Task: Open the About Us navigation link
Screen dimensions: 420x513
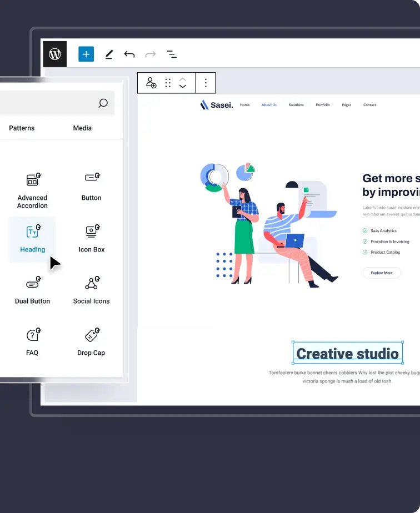Action: coord(269,105)
